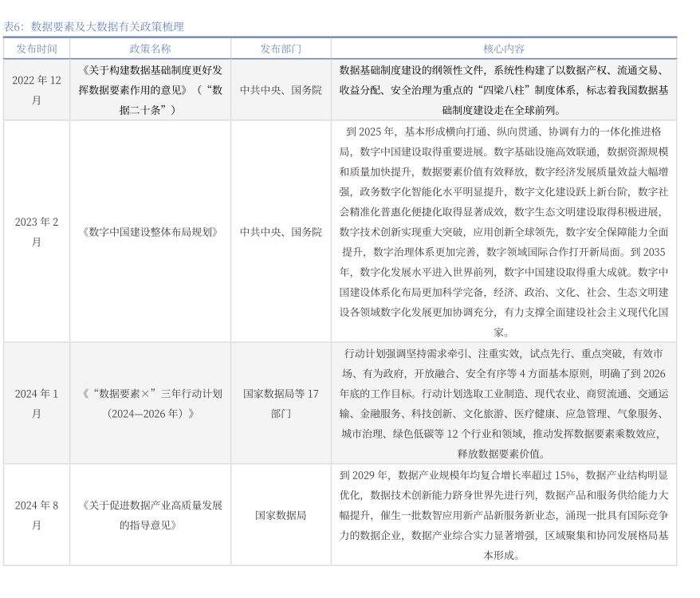Click 中共中央、国务院 in the 2023 row
Image resolution: width=700 pixels, height=598 pixels.
pyautogui.click(x=281, y=232)
